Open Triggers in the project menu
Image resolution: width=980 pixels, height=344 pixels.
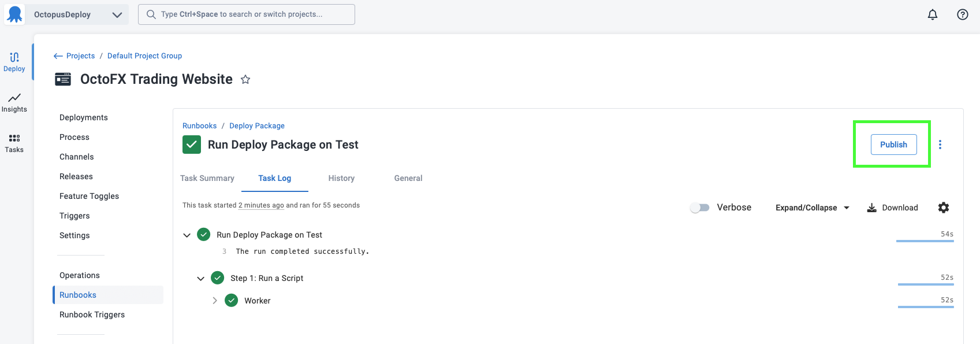pyautogui.click(x=74, y=216)
